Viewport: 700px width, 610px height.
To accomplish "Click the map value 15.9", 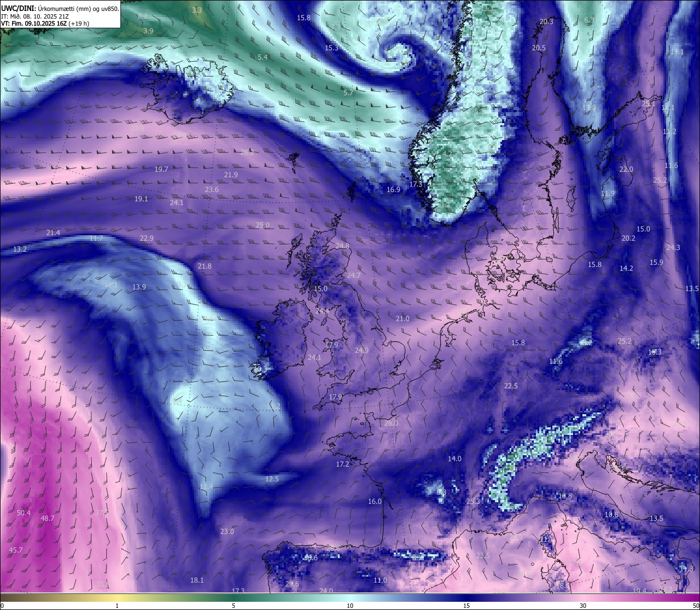I will [656, 263].
